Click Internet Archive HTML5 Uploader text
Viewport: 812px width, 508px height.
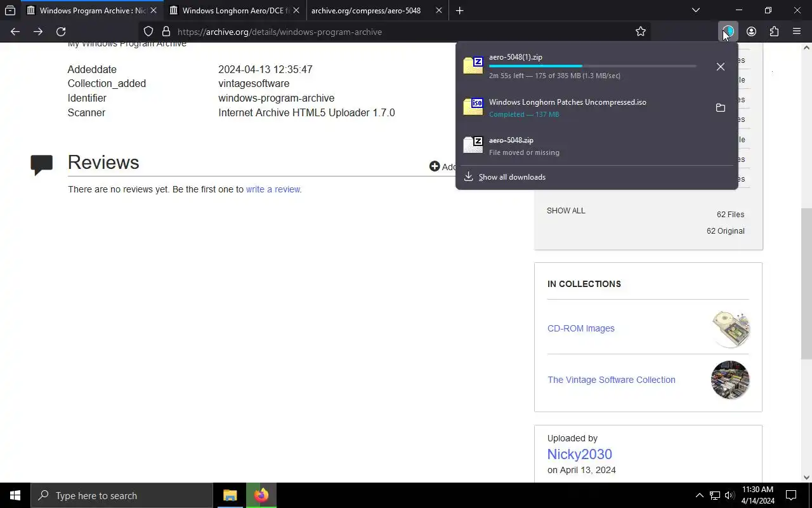[x=306, y=112]
